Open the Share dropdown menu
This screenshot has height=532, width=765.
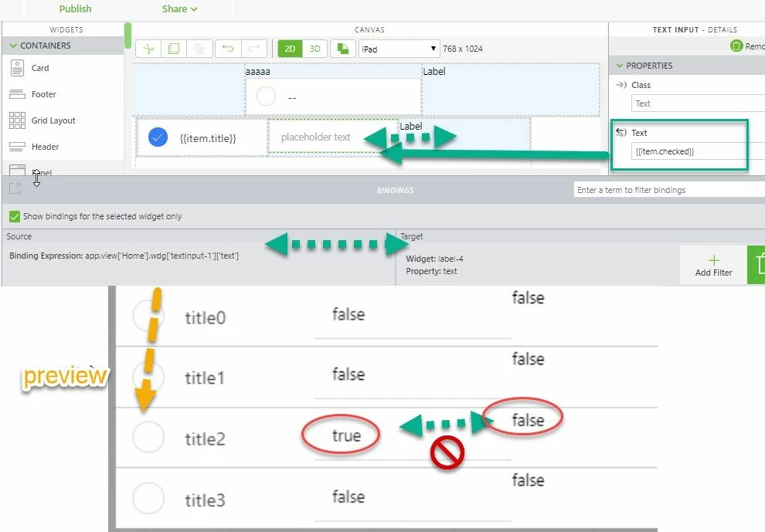179,8
